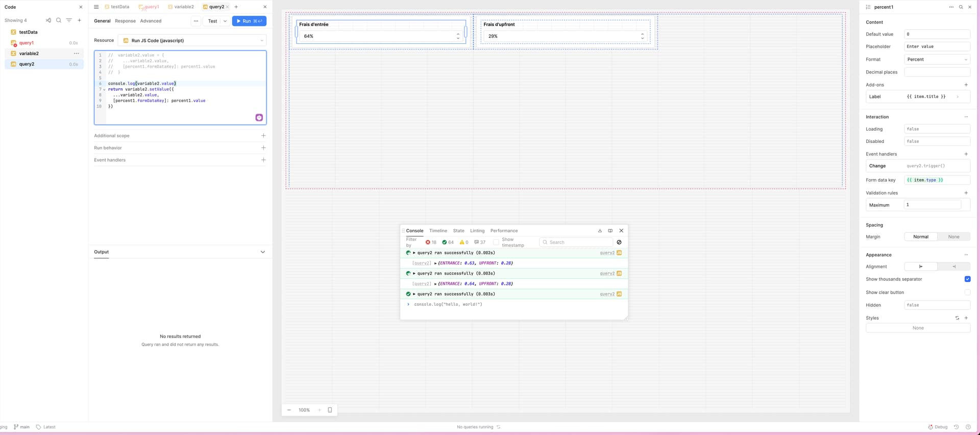Click the Debug button in status bar
Viewport: 980px width, 435px height.
pos(938,427)
